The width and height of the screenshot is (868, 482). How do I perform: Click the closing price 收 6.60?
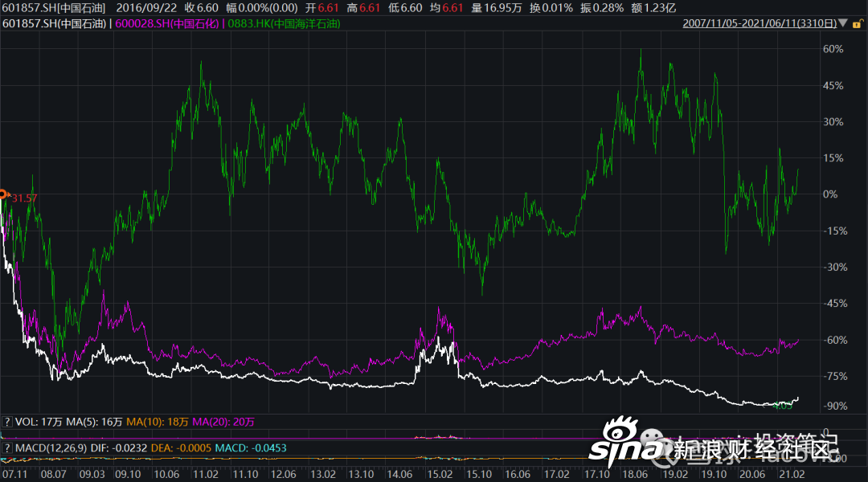click(201, 8)
